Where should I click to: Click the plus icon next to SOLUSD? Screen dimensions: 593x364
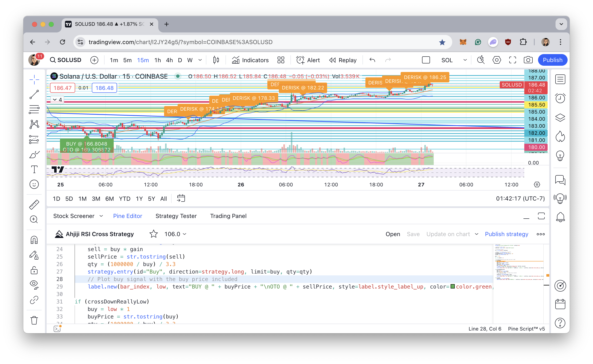pos(94,60)
